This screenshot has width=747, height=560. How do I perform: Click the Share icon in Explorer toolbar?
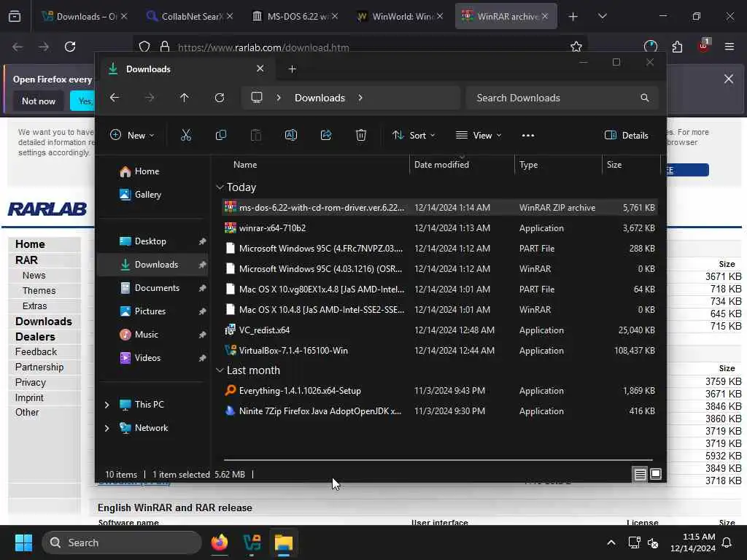[x=326, y=135]
